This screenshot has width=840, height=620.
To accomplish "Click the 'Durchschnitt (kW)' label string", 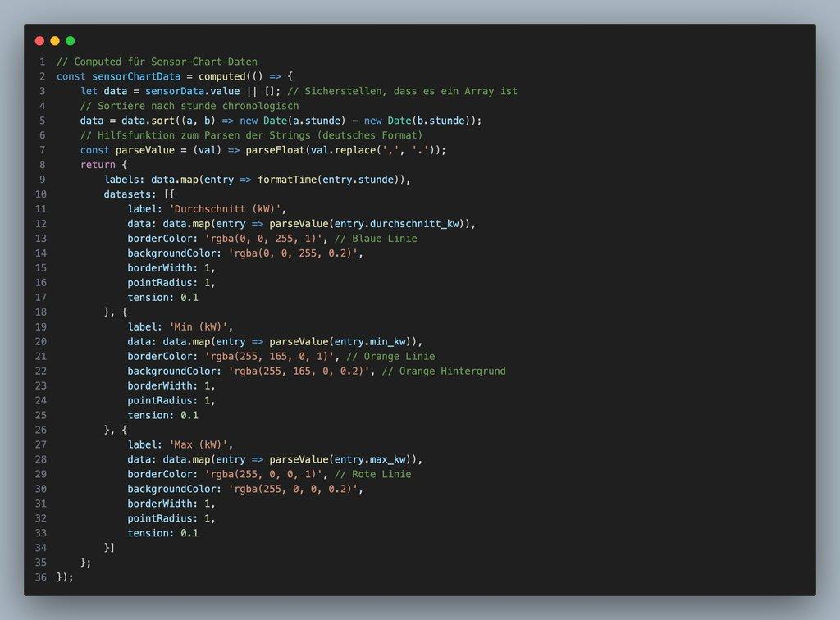I will click(x=226, y=209).
